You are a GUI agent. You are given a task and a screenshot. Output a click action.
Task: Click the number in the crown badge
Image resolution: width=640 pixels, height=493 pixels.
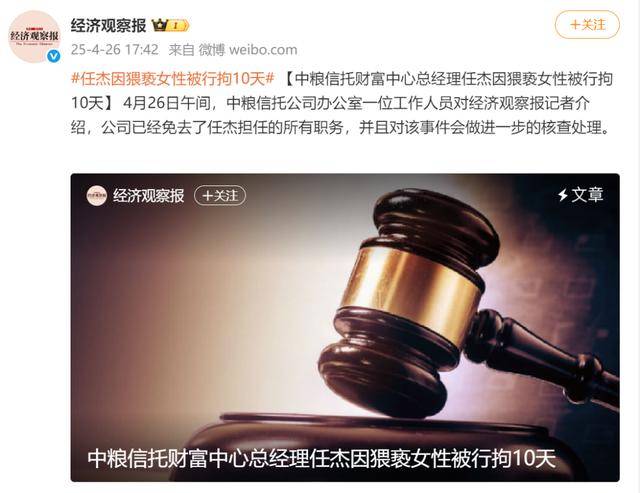tap(176, 26)
